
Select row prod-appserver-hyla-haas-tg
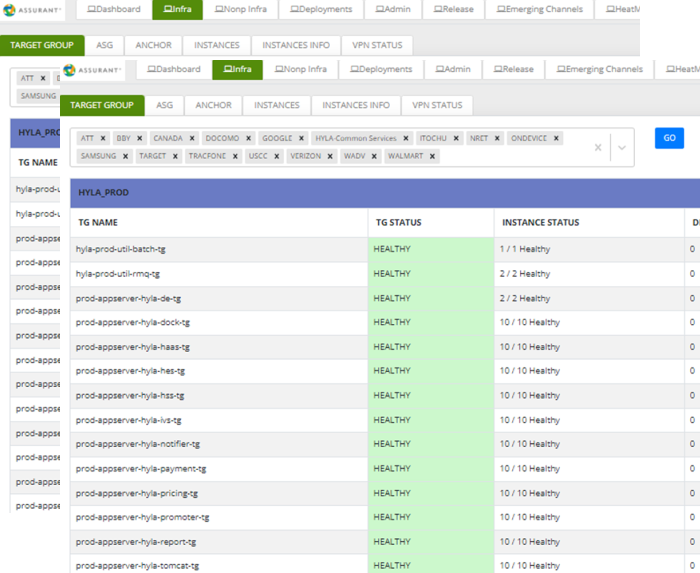(x=385, y=347)
